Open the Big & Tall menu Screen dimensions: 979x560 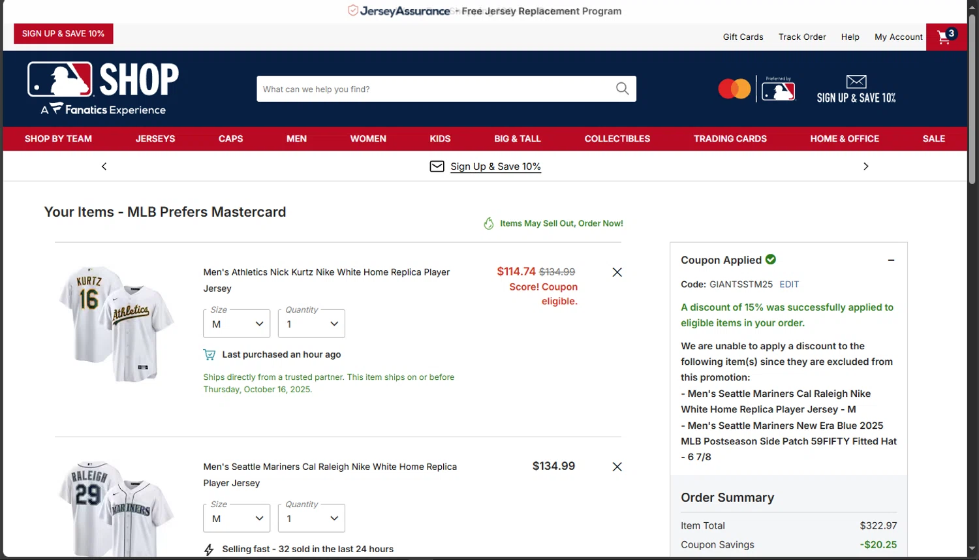pyautogui.click(x=518, y=138)
